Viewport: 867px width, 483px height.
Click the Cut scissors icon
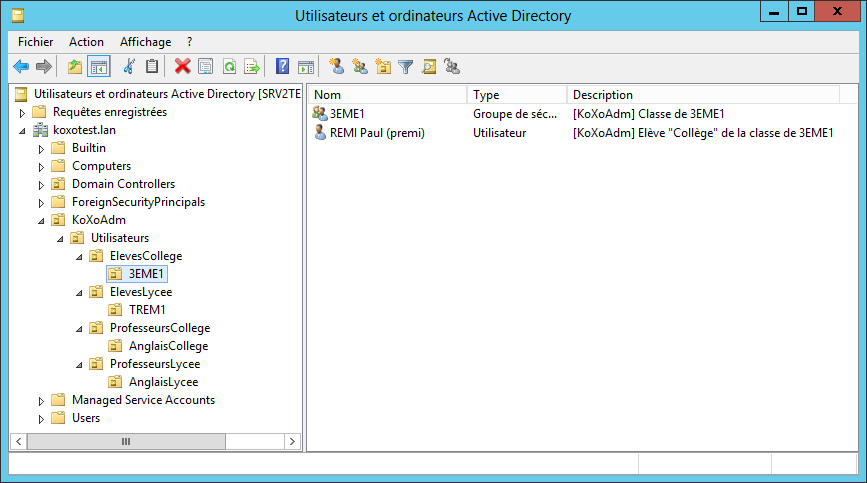pos(128,67)
